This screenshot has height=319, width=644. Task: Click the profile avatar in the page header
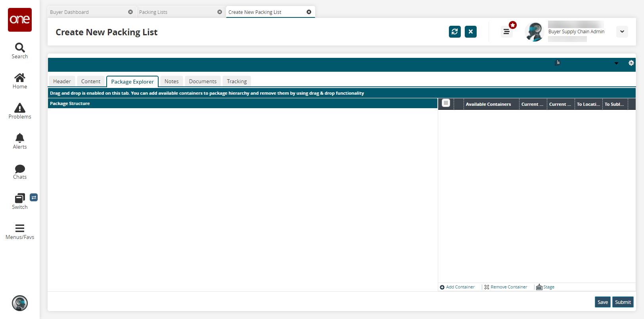click(535, 32)
